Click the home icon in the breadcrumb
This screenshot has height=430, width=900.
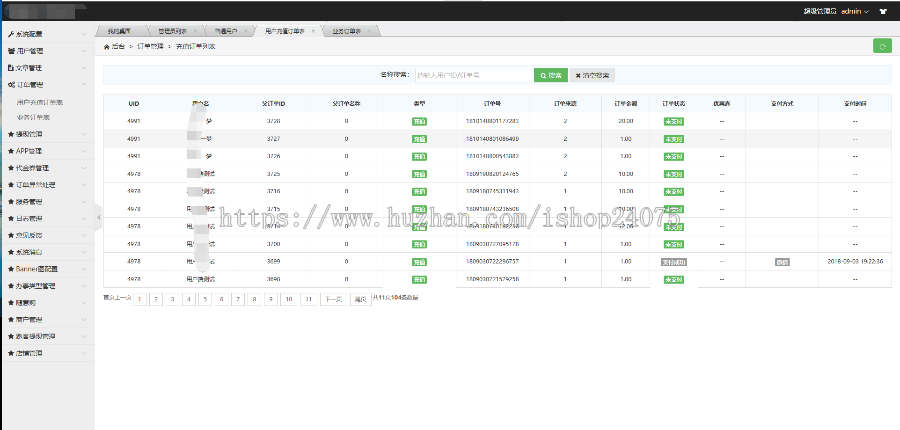(106, 47)
